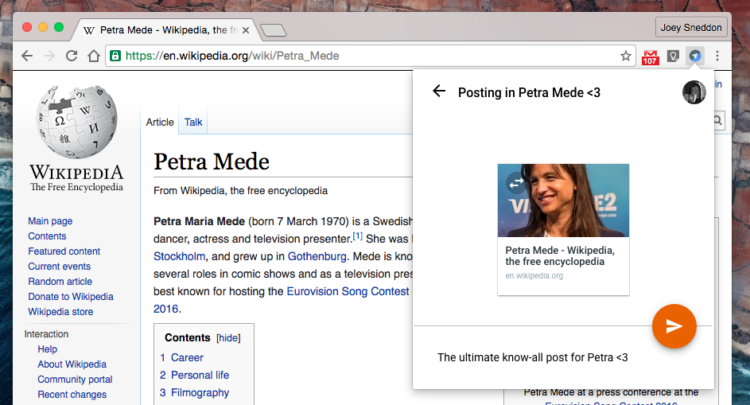
Task: Click the Joey Sneddon profile button
Action: [x=691, y=28]
